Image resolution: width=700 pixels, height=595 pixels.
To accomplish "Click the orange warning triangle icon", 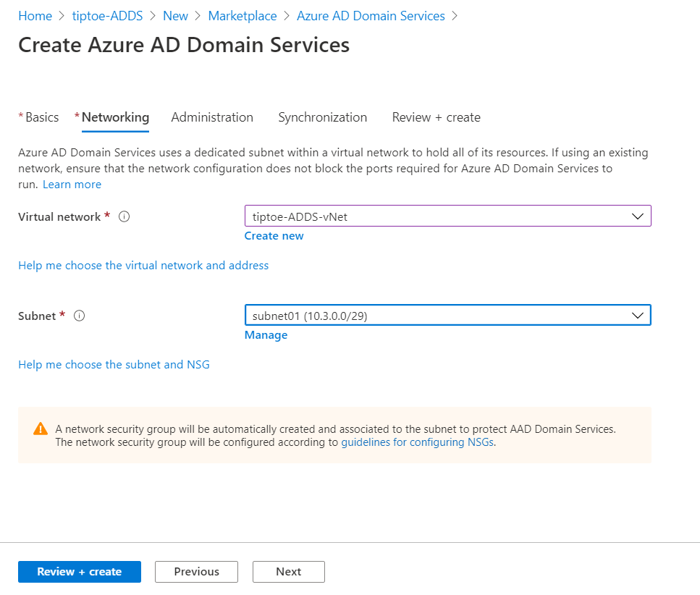I will tap(41, 429).
